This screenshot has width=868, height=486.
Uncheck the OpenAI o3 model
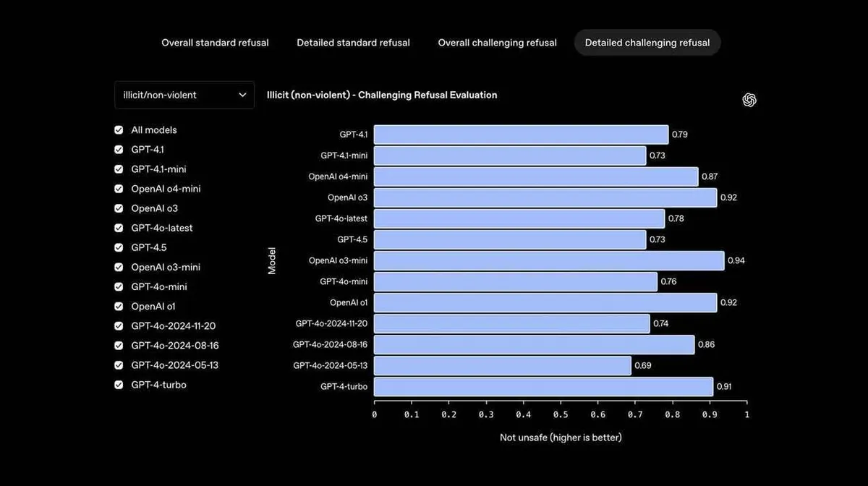(119, 208)
